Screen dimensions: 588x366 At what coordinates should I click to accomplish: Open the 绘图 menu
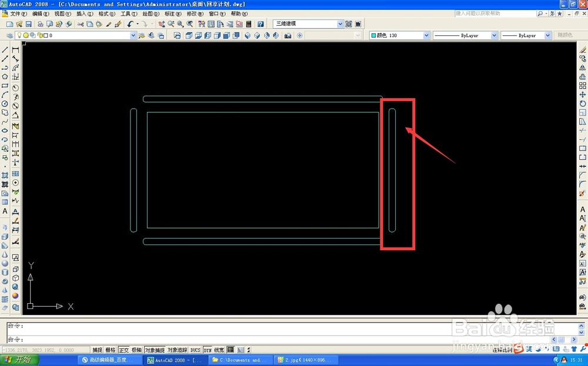coord(151,14)
